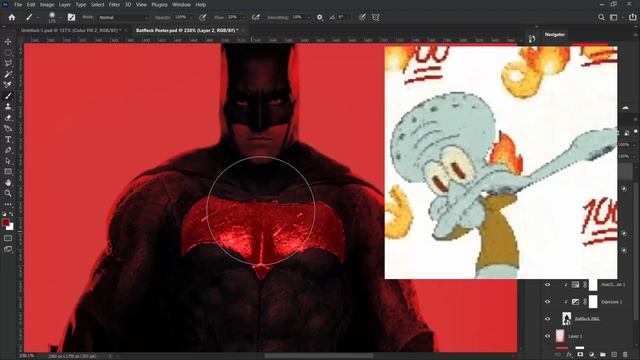
Task: Open the Help menu
Action: pos(200,4)
